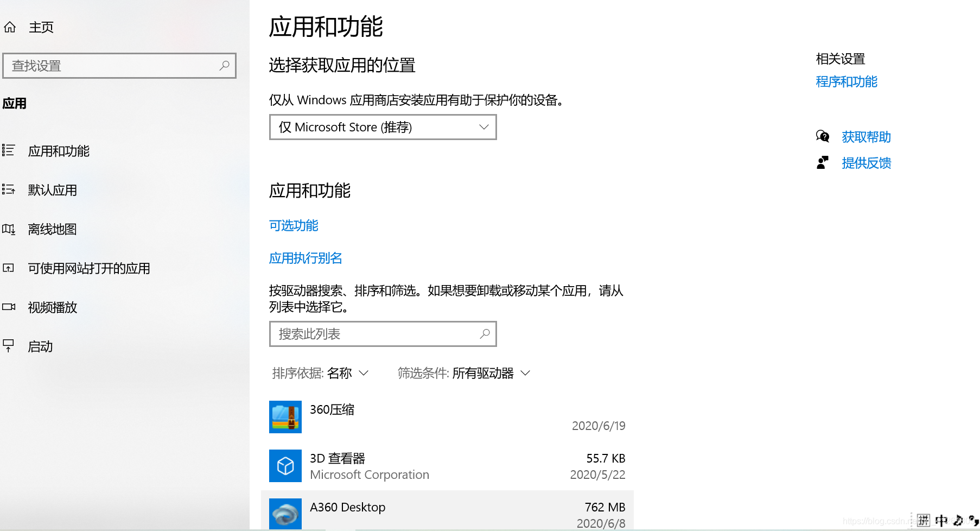Image resolution: width=980 pixels, height=531 pixels.
Task: Select 离线地图 in the sidebar
Action: (53, 229)
